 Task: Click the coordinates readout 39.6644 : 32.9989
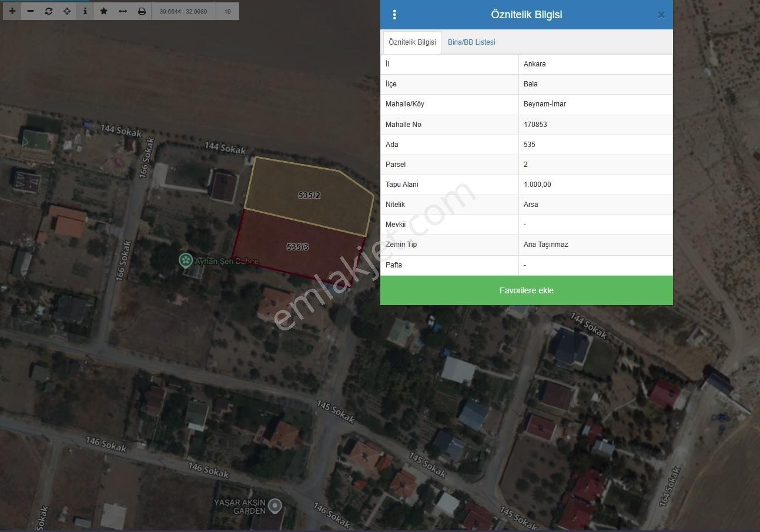pyautogui.click(x=183, y=11)
